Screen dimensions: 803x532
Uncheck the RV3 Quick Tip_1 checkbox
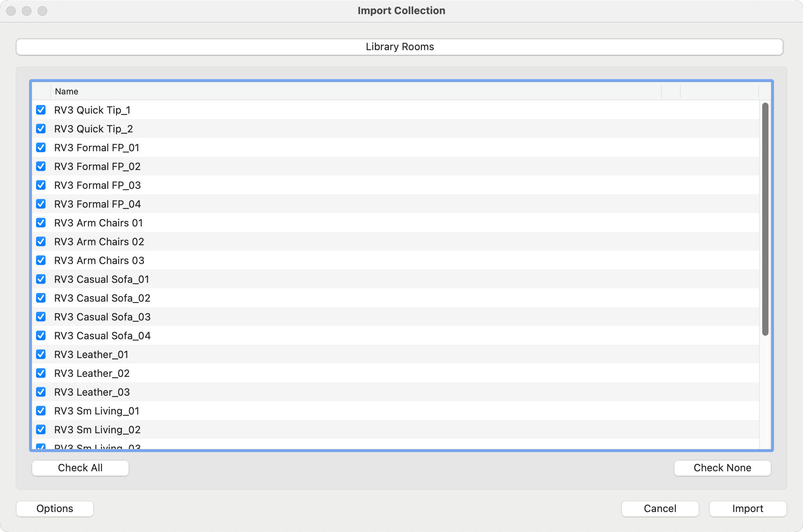pos(41,110)
